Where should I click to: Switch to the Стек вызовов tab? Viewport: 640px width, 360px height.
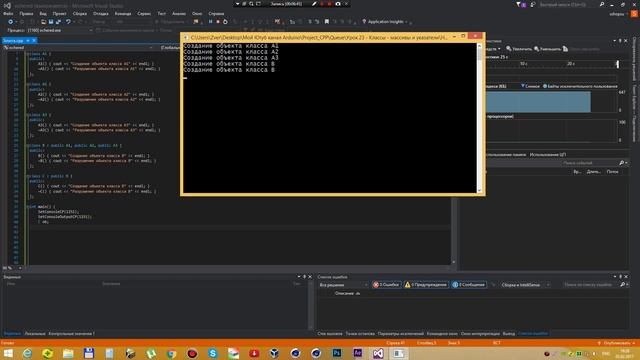click(330, 333)
